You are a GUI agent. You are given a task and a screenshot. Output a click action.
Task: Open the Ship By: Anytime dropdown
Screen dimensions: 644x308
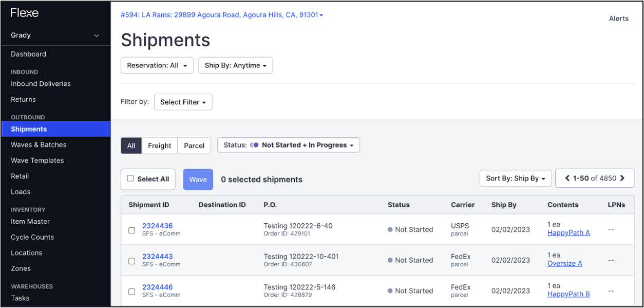[x=235, y=65]
